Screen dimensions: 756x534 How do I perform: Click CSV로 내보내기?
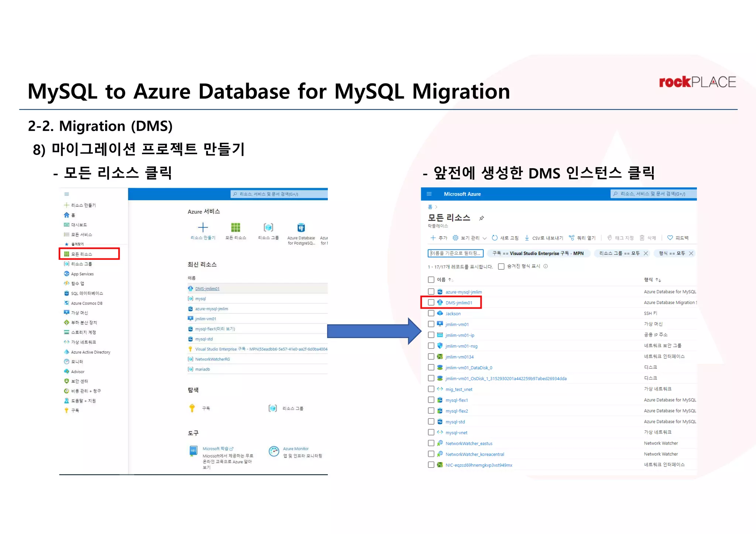coord(543,238)
